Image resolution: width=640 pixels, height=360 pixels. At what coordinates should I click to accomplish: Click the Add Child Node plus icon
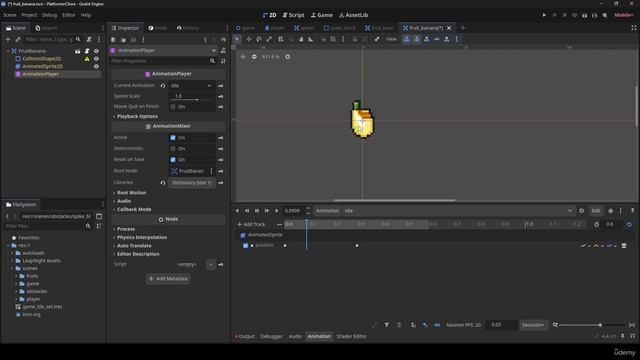8,40
